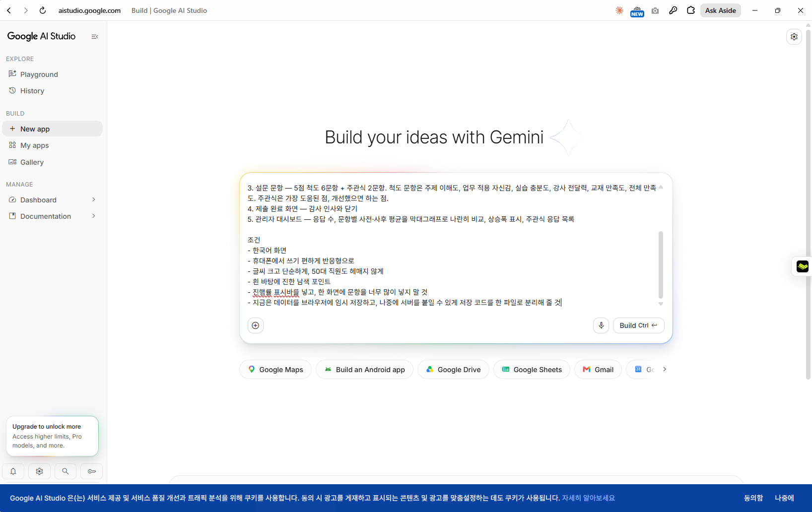
Task: Open the extension icon with NEW badge
Action: 637,11
